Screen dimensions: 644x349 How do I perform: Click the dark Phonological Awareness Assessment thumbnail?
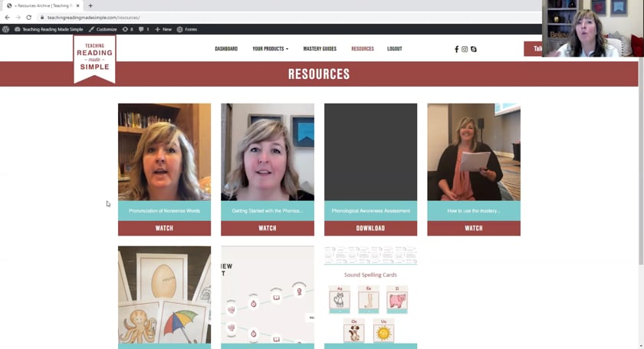click(x=370, y=152)
